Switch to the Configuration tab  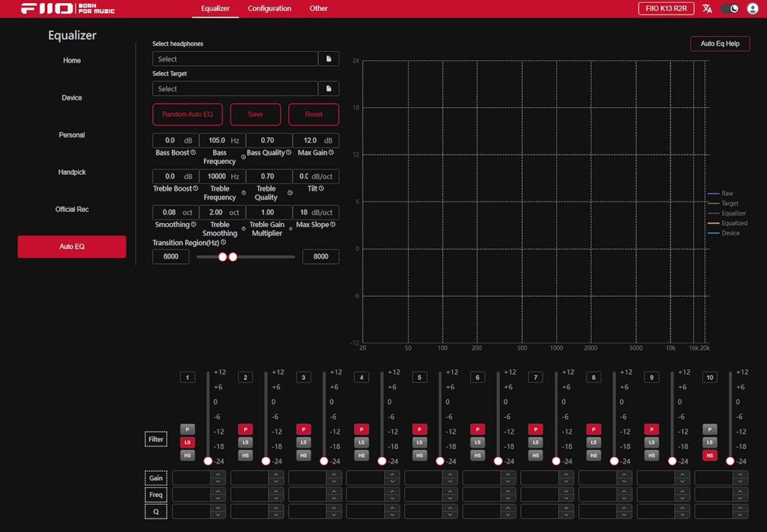pos(269,8)
